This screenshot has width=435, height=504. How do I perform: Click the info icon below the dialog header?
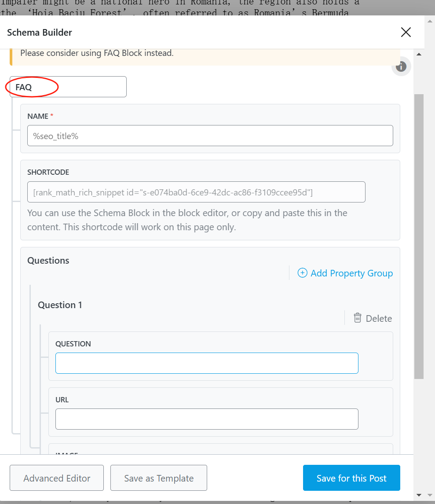click(401, 66)
